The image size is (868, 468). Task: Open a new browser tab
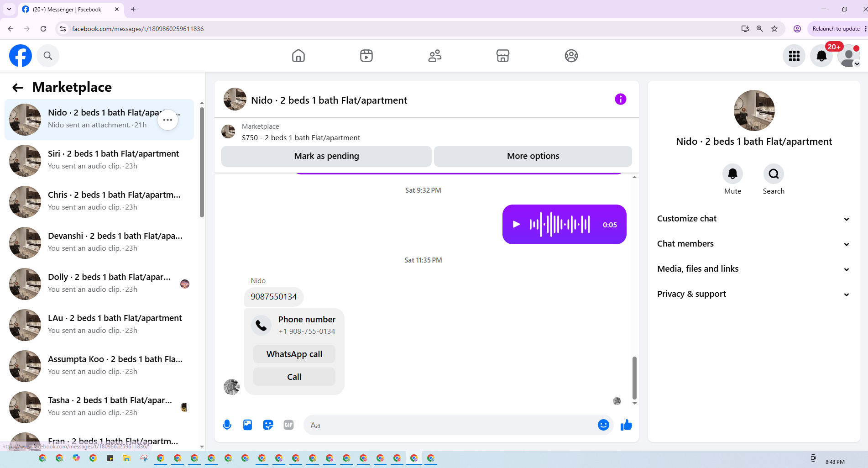(133, 9)
